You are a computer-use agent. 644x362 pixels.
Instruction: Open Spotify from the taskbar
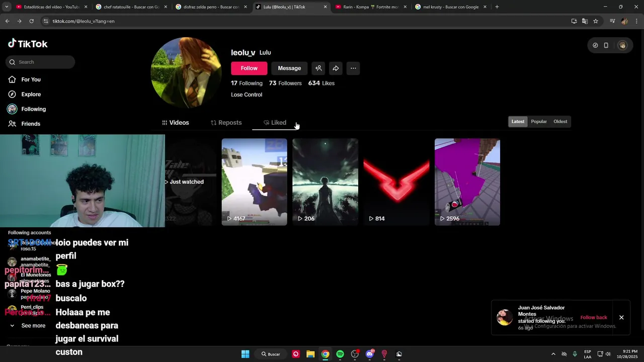[340, 354]
